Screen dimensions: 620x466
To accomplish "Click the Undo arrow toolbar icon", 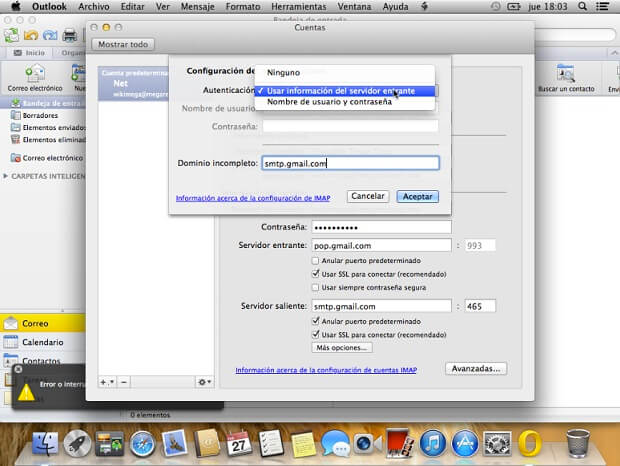I will (x=31, y=35).
